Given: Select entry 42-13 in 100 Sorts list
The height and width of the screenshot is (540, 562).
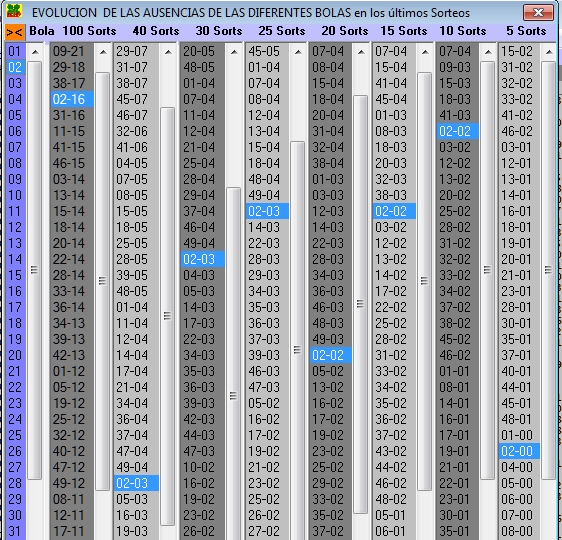Looking at the screenshot, I should (x=72, y=355).
